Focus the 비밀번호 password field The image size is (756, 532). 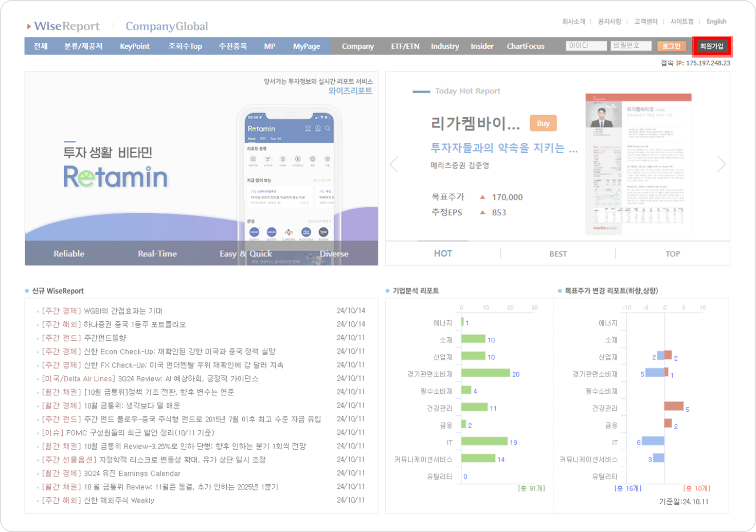[x=631, y=46]
